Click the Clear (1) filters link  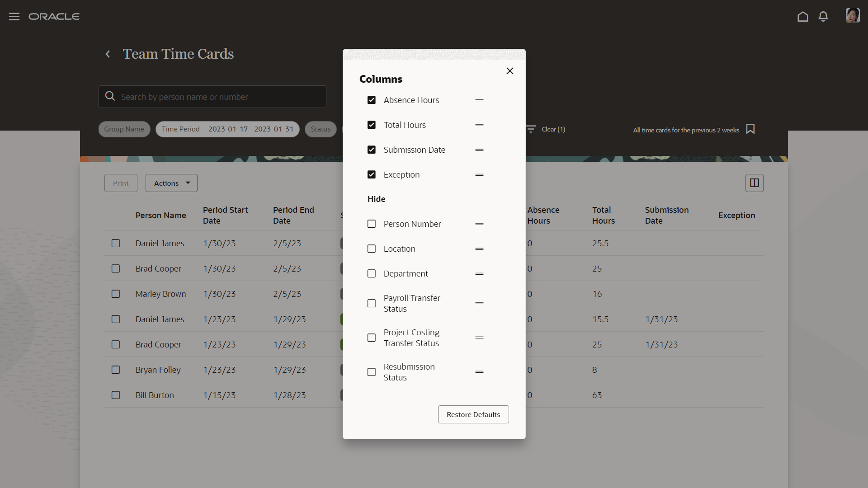click(553, 129)
